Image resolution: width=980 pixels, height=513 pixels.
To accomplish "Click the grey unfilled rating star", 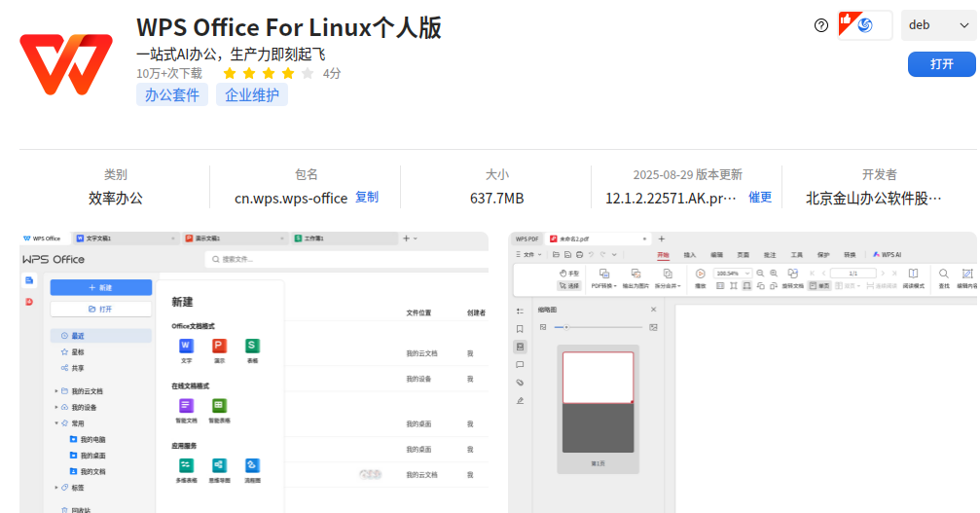I will coord(308,74).
